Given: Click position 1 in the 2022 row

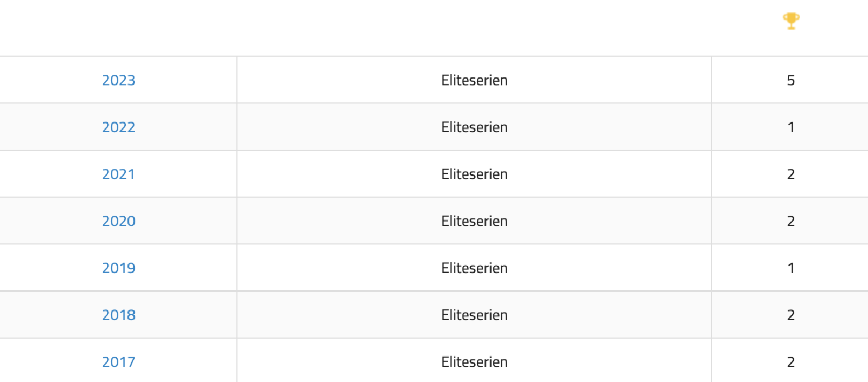Looking at the screenshot, I should tap(791, 127).
